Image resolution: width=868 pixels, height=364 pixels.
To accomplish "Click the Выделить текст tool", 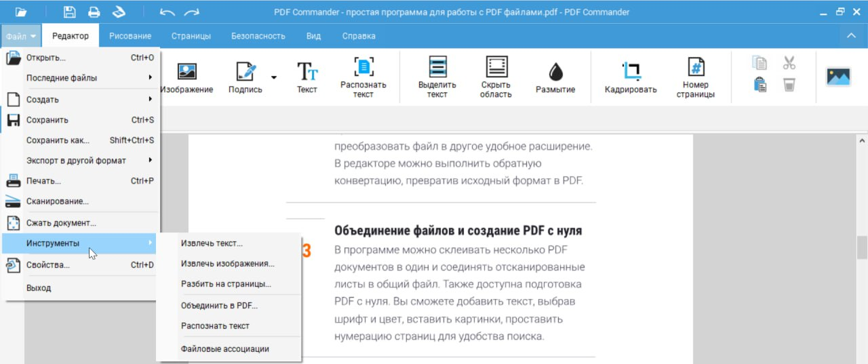I will click(437, 78).
